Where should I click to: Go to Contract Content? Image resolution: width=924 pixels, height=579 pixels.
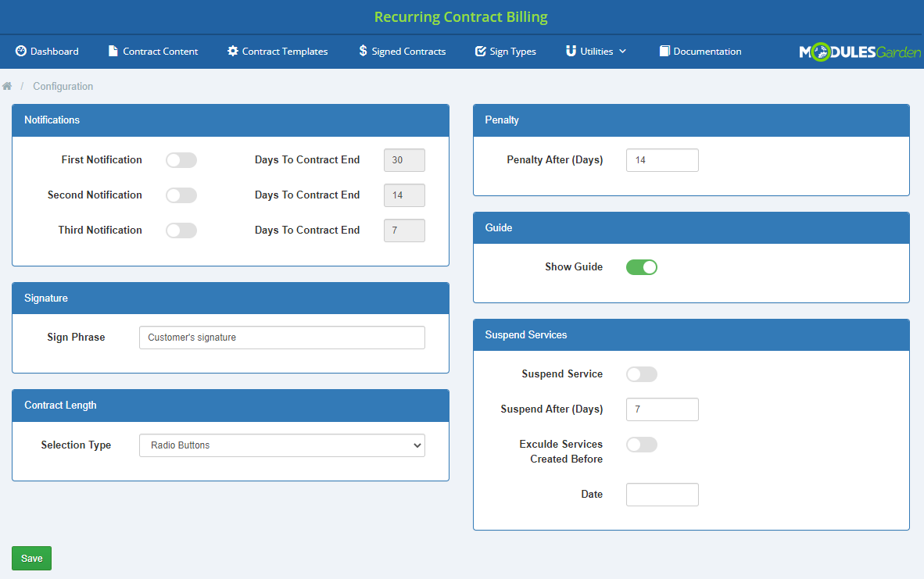(x=153, y=52)
